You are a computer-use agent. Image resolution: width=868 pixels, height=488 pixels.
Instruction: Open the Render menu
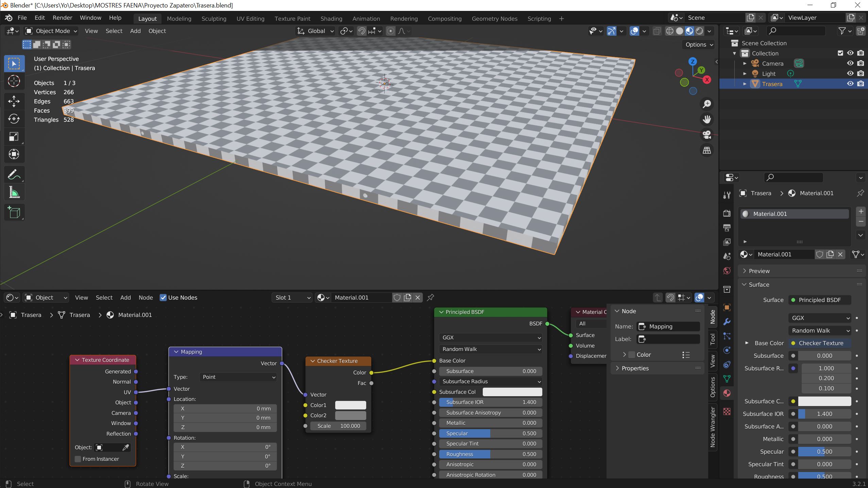(62, 18)
